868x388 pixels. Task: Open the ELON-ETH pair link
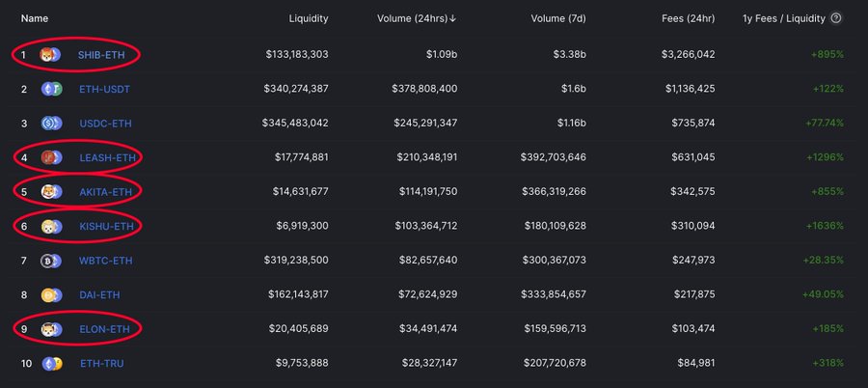pos(104,329)
